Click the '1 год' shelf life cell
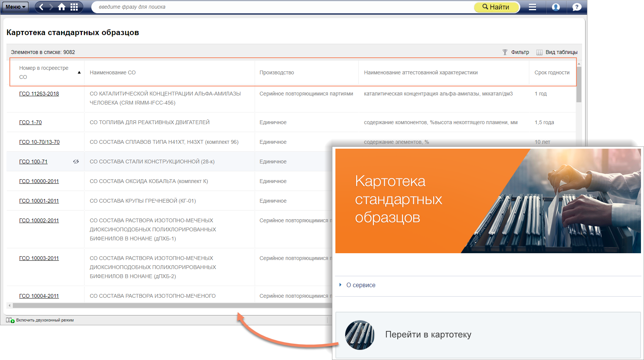This screenshot has width=644, height=360. (541, 94)
